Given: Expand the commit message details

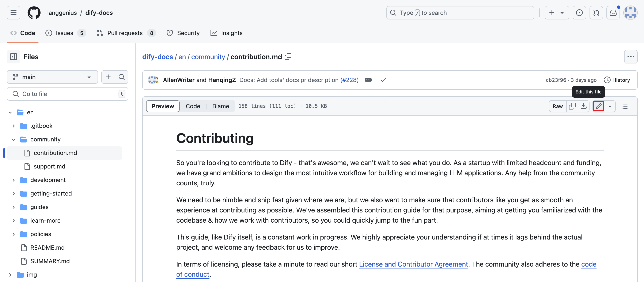Looking at the screenshot, I should coord(368,80).
